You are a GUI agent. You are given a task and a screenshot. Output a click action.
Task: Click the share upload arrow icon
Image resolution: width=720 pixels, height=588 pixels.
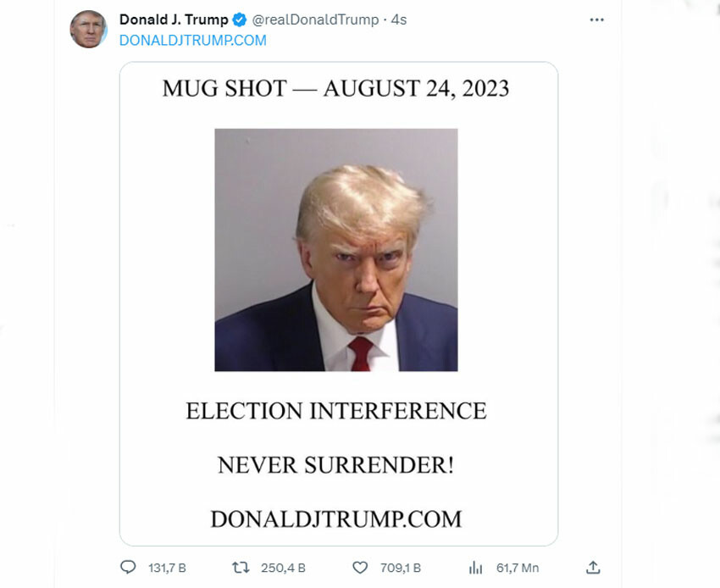(x=593, y=568)
